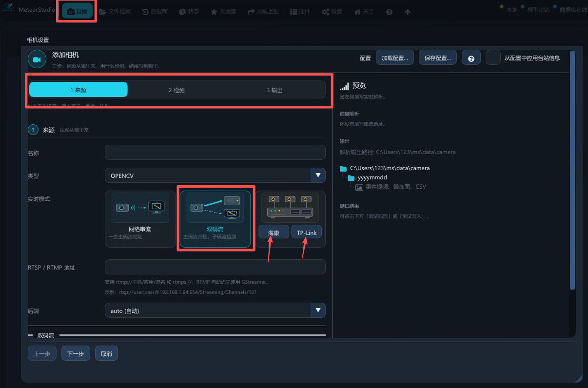Click the multi-camera recorder illustration above 海康
Screen dimensions: 588x388
click(x=291, y=208)
